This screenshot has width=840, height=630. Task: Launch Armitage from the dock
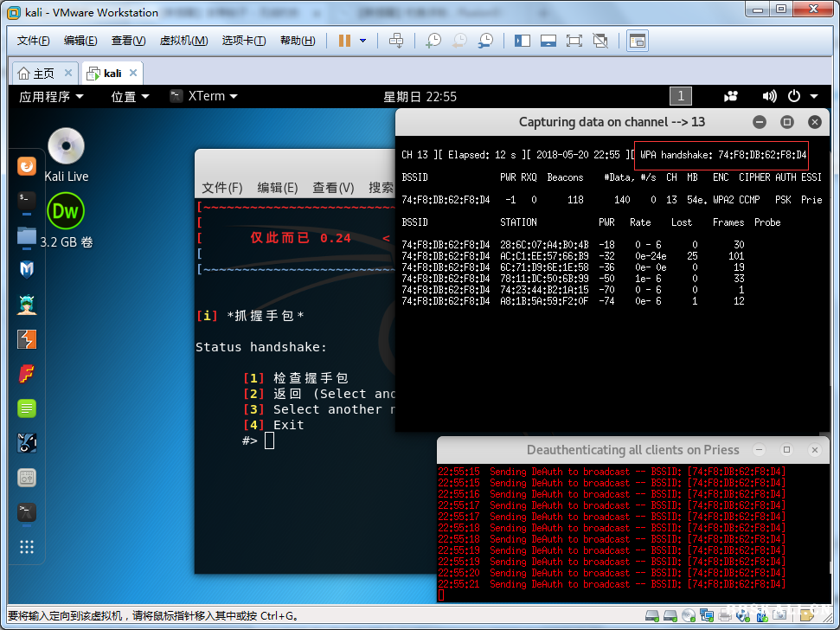pos(27,305)
